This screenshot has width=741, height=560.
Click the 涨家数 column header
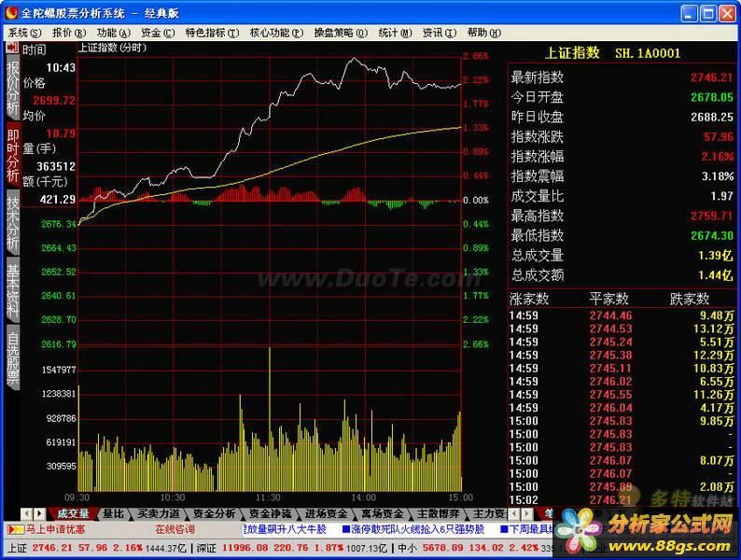point(529,300)
